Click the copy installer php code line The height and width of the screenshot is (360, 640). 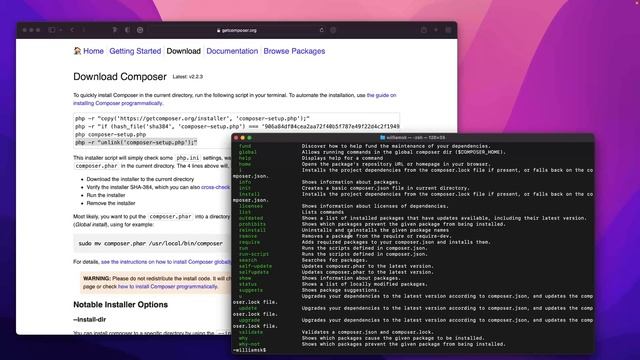tap(192, 118)
